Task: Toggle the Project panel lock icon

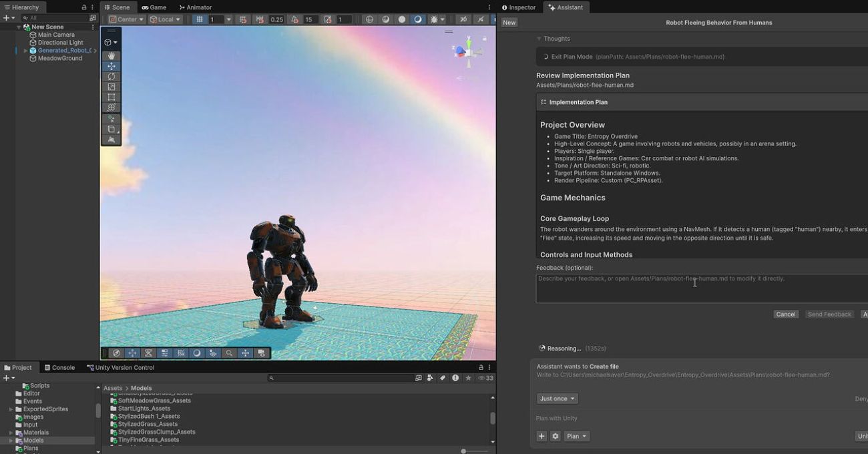Action: (x=481, y=367)
